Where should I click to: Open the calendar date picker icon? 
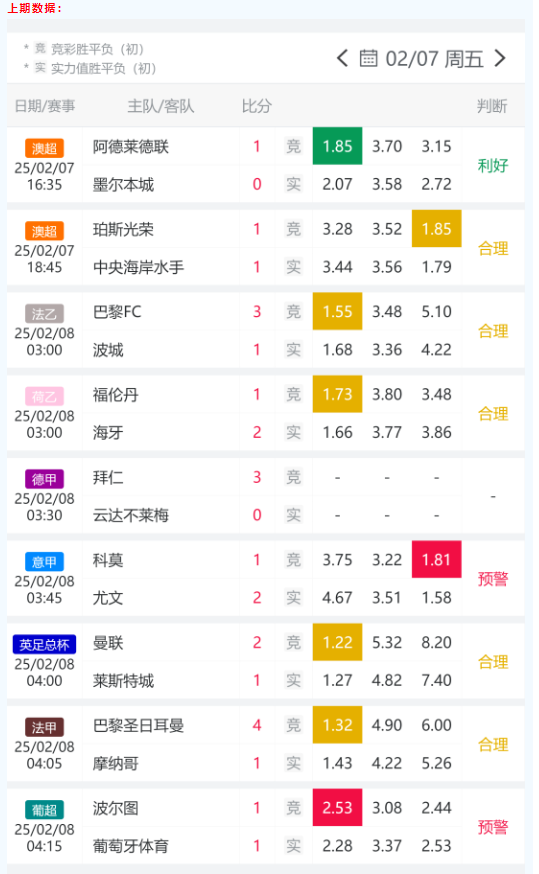coord(368,58)
